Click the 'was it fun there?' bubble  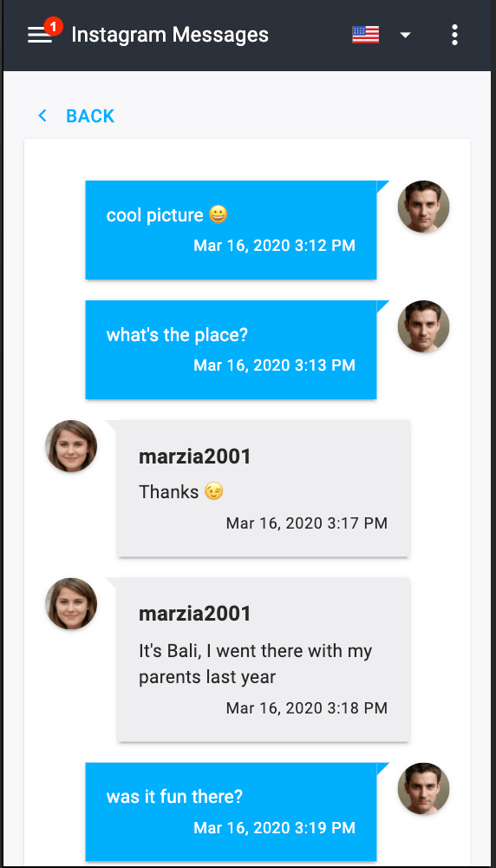point(232,812)
